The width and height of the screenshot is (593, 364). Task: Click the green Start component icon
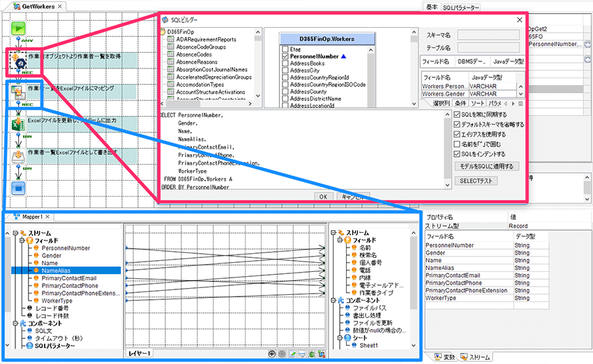[x=18, y=29]
